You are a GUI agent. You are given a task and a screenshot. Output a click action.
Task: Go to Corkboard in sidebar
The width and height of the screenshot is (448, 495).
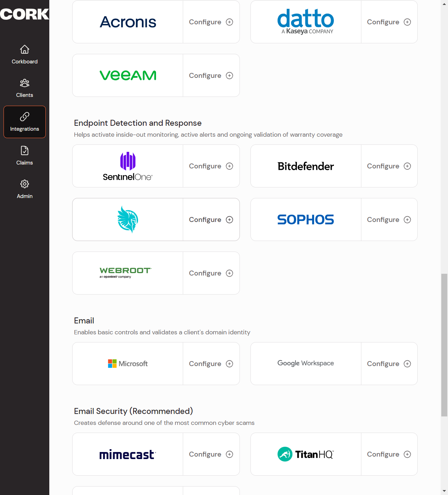coord(25,55)
